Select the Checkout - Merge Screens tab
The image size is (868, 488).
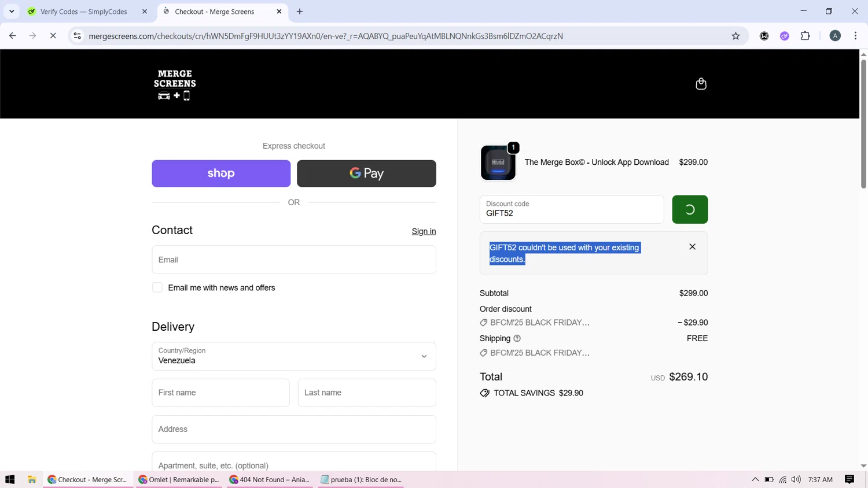[x=215, y=12]
